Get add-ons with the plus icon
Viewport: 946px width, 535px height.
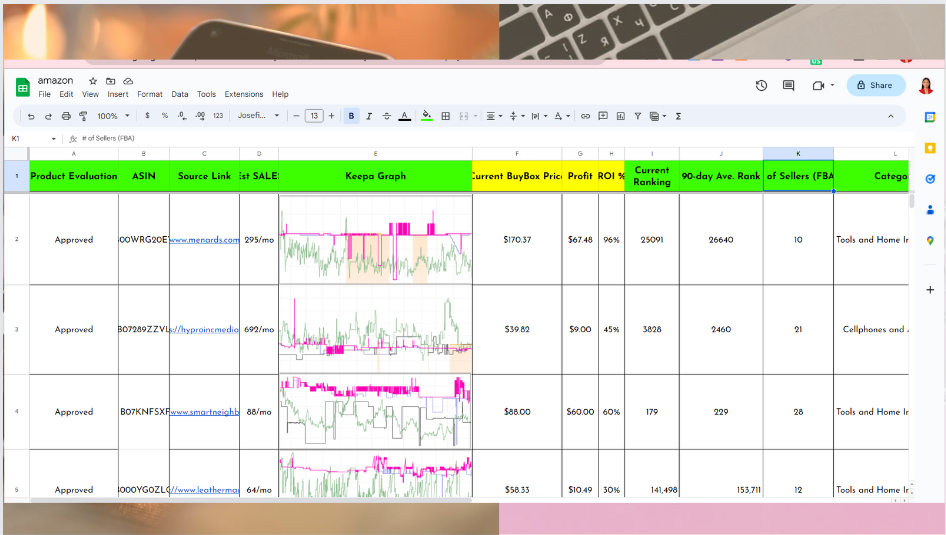[x=930, y=290]
